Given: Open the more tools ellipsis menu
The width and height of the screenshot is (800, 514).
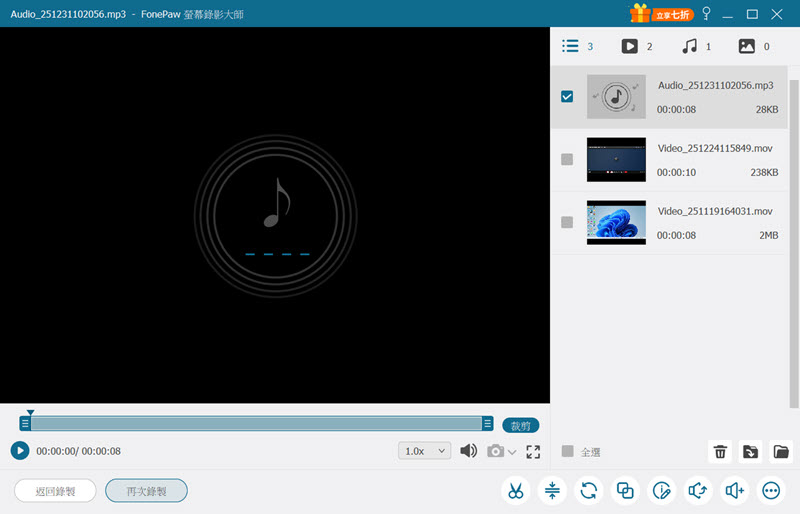Looking at the screenshot, I should pos(771,491).
